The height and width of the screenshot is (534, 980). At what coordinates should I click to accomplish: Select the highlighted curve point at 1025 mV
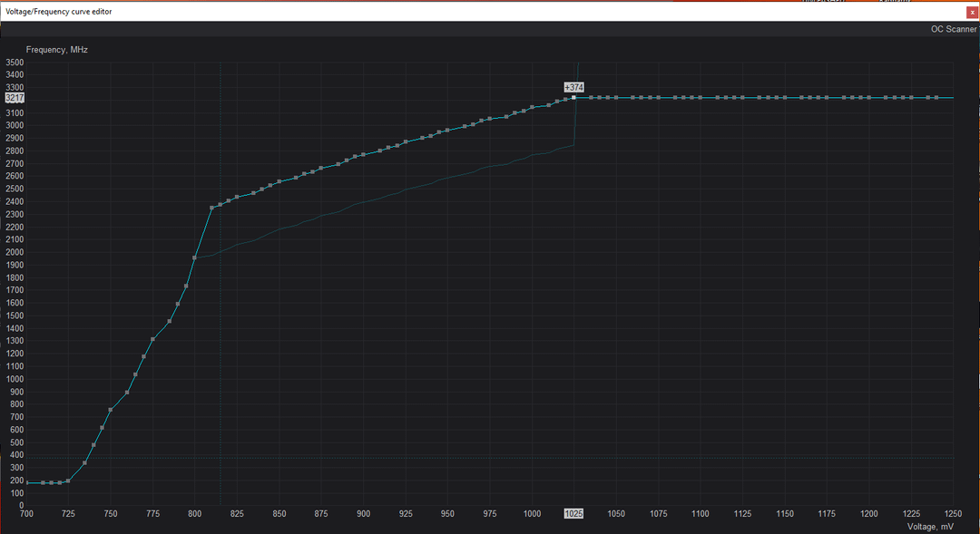[x=573, y=97]
